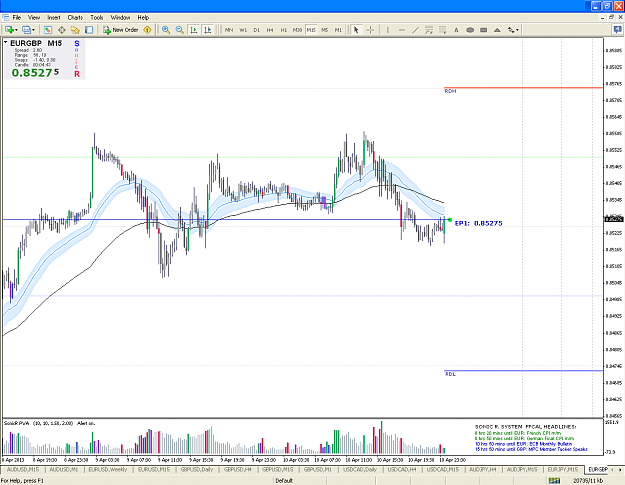
Task: Show the Terminal panel icon
Action: (x=89, y=30)
